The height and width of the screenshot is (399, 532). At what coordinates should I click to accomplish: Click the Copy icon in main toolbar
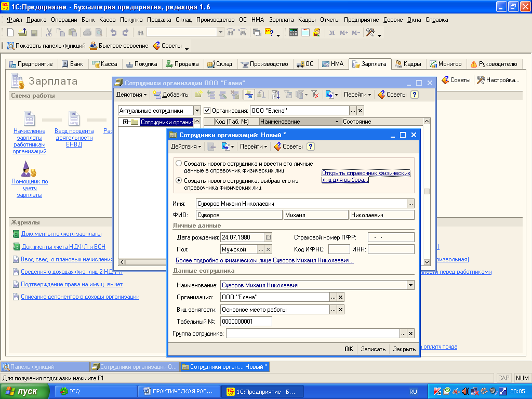pyautogui.click(x=61, y=33)
